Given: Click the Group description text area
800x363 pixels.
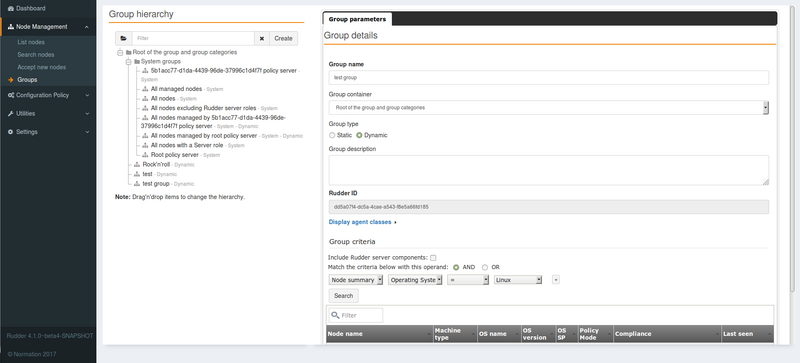Looking at the screenshot, I should 548,170.
